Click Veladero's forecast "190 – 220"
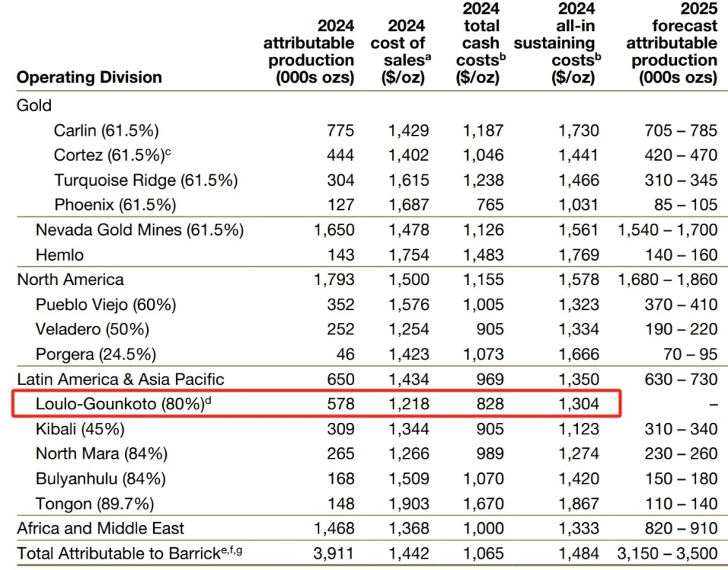This screenshot has width=728, height=570. point(681,329)
